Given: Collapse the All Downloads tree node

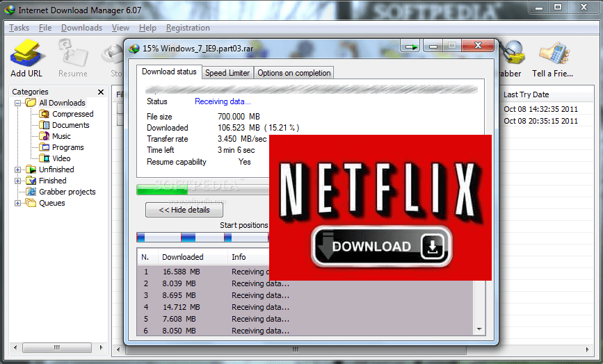Looking at the screenshot, I should point(17,103).
